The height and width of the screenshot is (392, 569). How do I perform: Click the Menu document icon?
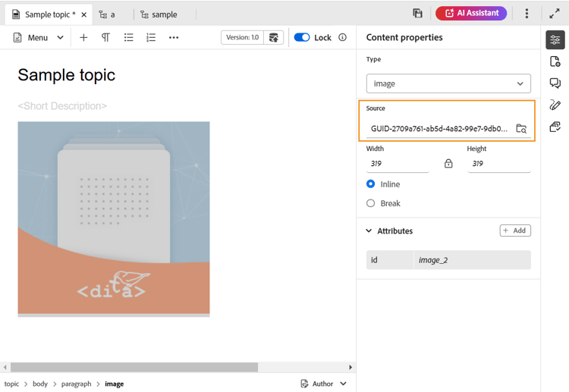pyautogui.click(x=17, y=37)
